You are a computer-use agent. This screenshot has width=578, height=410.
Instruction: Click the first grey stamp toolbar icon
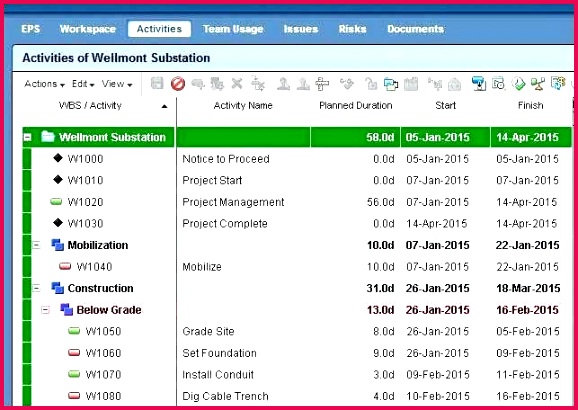tap(283, 84)
